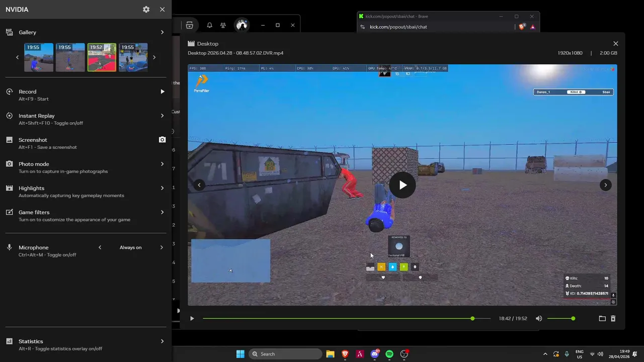Open the Windows Start menu

[240, 354]
